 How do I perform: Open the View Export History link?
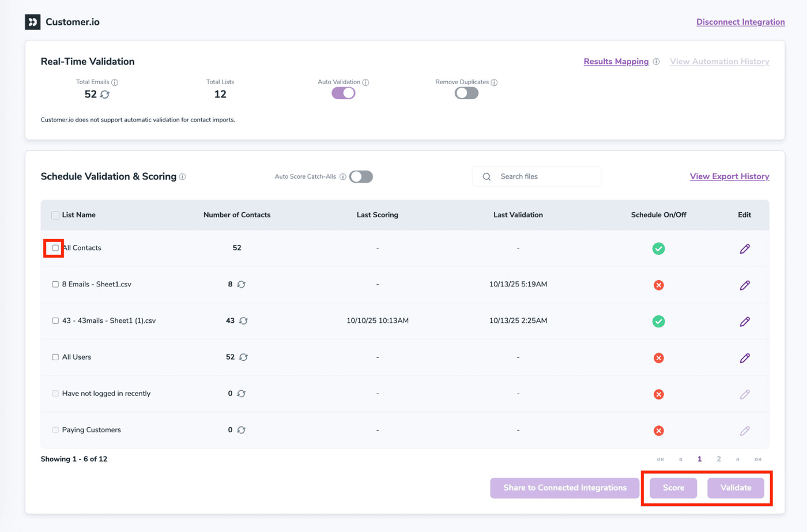point(729,176)
